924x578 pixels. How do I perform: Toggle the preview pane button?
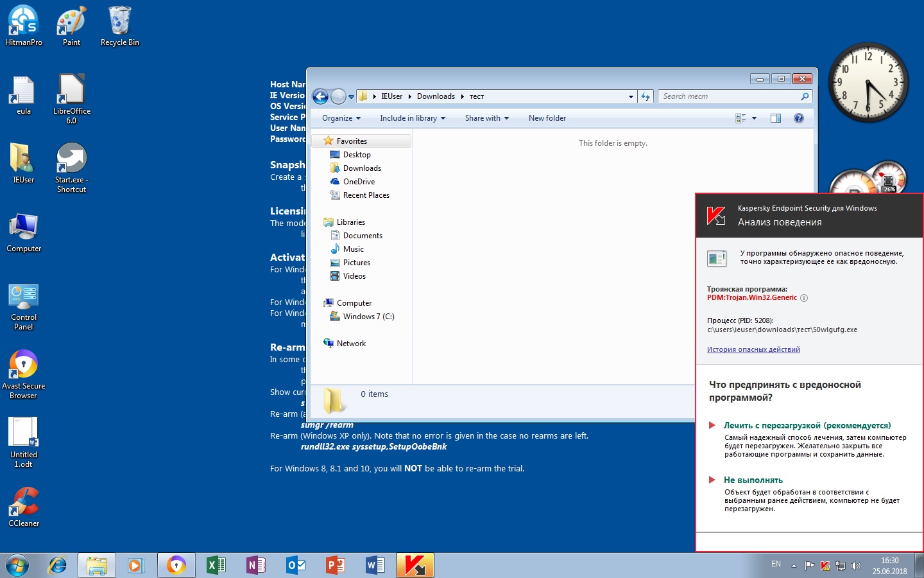(x=775, y=118)
